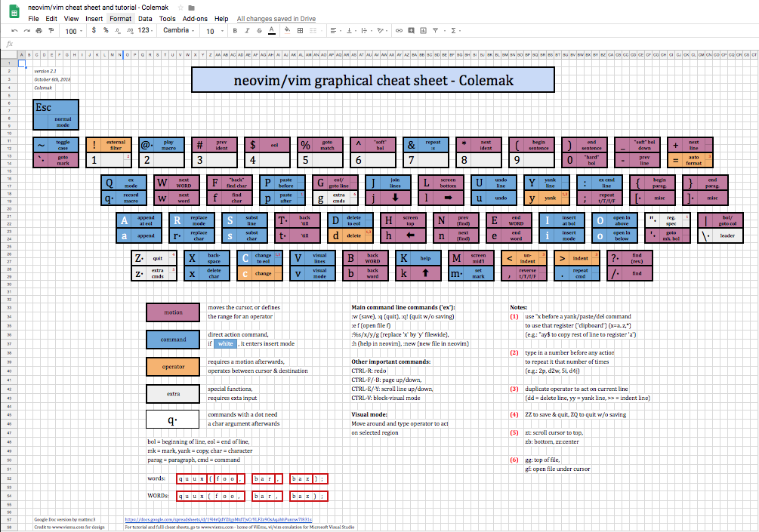Open the docs.google.com spreadsheet link

pyautogui.click(x=218, y=519)
